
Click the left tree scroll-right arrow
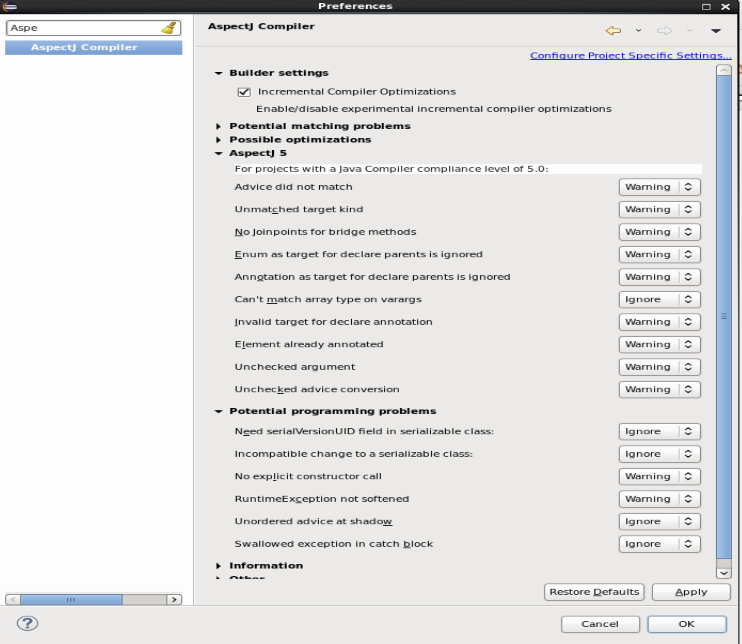pyautogui.click(x=175, y=600)
